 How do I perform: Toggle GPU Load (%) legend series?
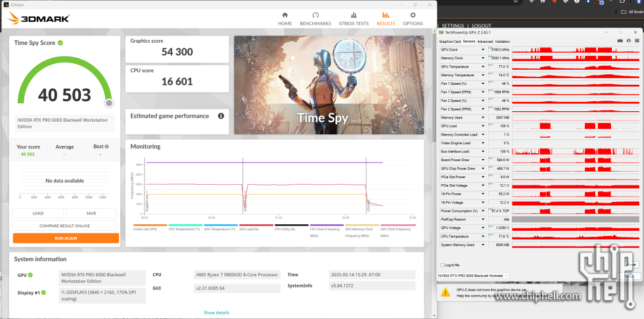point(256,228)
